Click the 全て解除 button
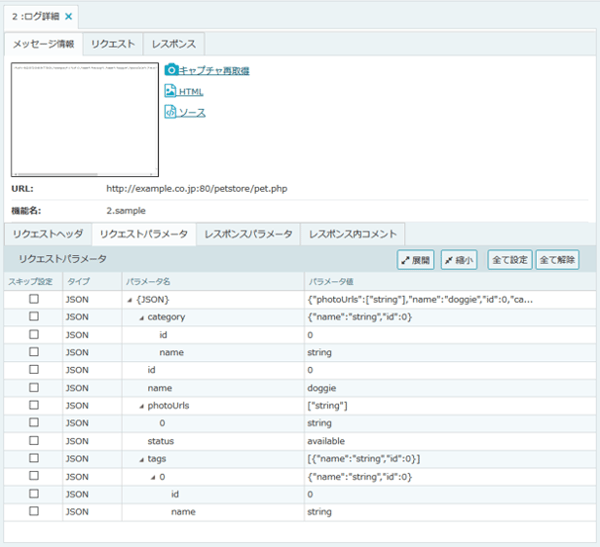The image size is (600, 547). tap(557, 260)
